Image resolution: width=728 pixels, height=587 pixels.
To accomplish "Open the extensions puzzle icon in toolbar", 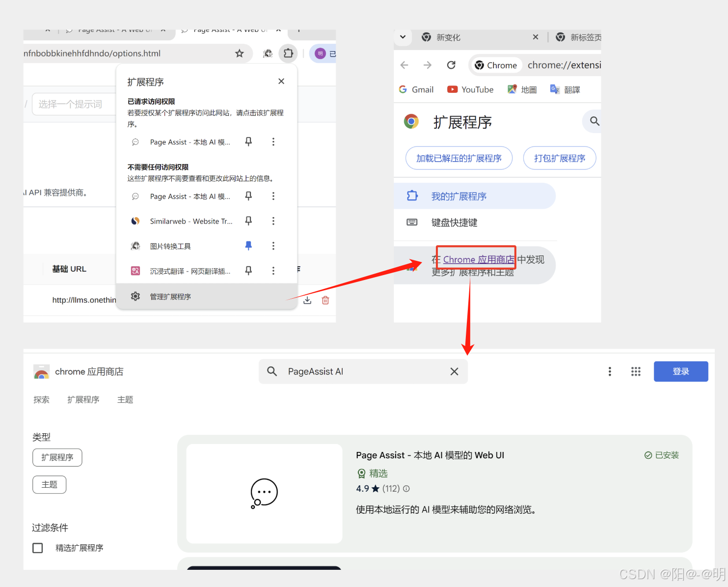I will (288, 53).
